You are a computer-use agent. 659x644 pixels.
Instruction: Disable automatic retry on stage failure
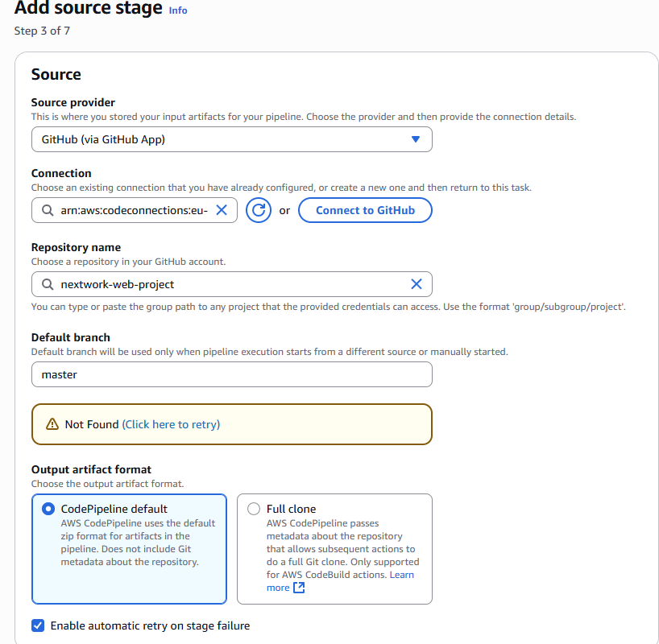38,625
